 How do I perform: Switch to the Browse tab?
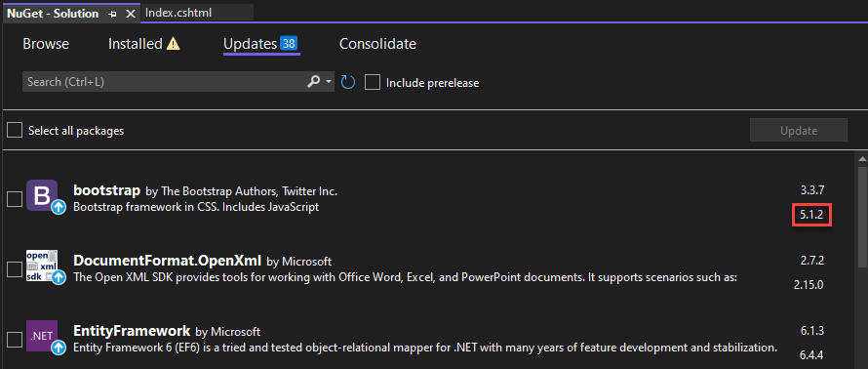click(x=46, y=44)
